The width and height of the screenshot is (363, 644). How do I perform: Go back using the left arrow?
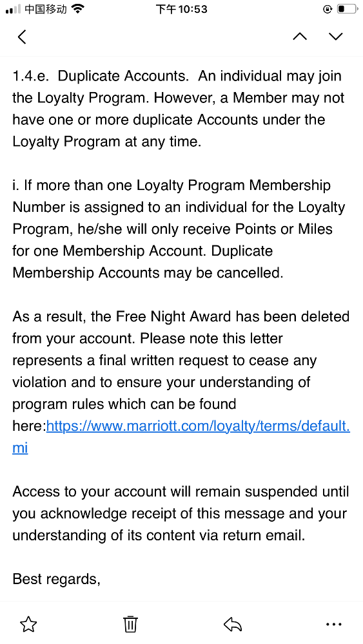tap(22, 37)
